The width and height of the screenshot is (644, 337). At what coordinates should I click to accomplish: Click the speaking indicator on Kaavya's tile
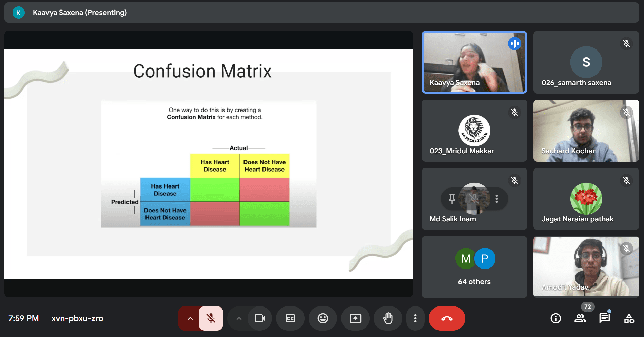[514, 43]
